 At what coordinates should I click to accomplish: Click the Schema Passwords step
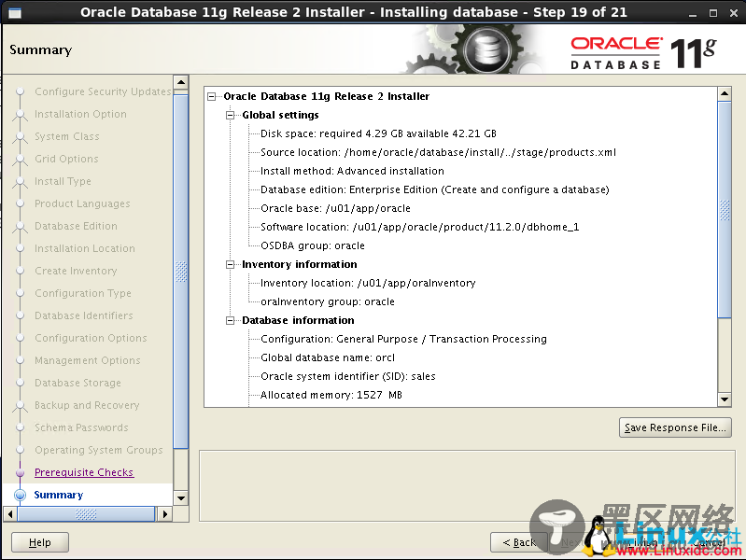[81, 427]
